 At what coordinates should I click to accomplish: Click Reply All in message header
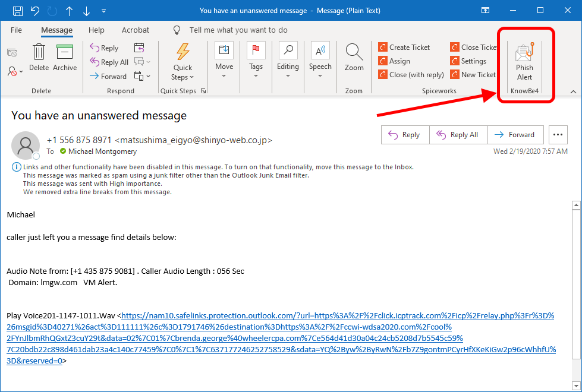click(x=458, y=135)
